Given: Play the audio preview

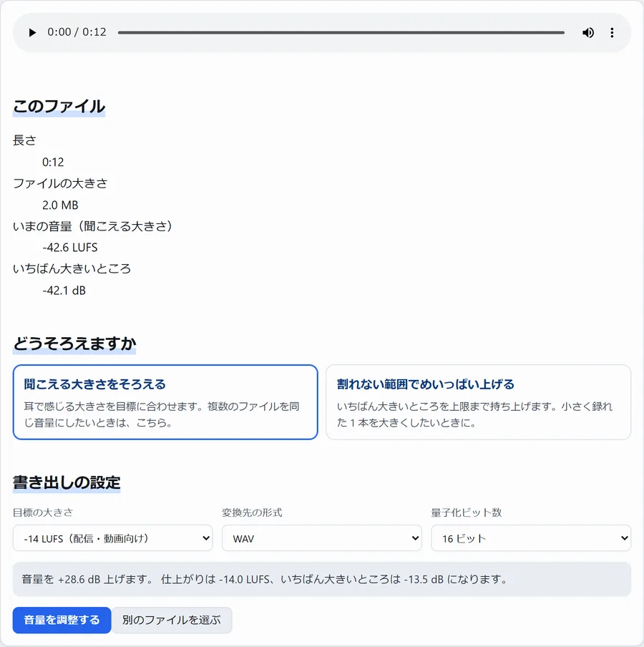Looking at the screenshot, I should (32, 33).
